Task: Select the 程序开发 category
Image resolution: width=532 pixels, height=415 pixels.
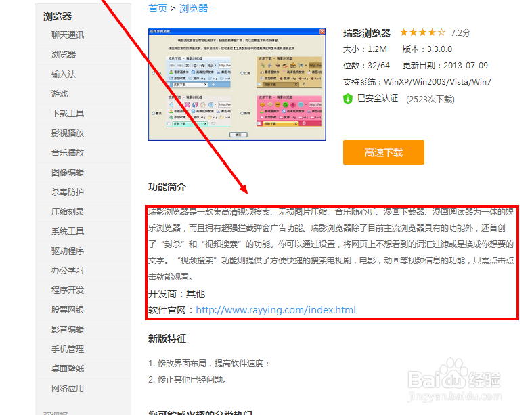Action: click(68, 290)
